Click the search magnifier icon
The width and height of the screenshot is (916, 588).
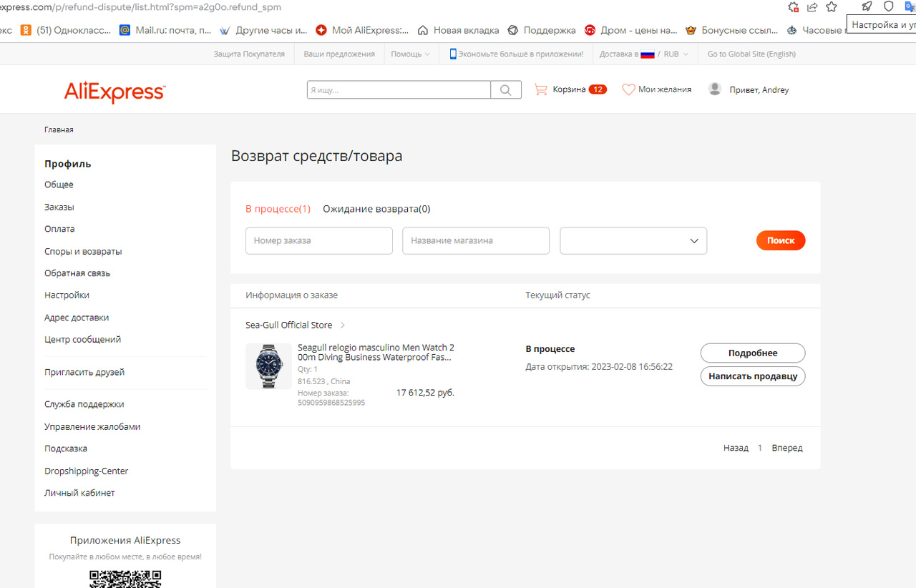pos(506,90)
